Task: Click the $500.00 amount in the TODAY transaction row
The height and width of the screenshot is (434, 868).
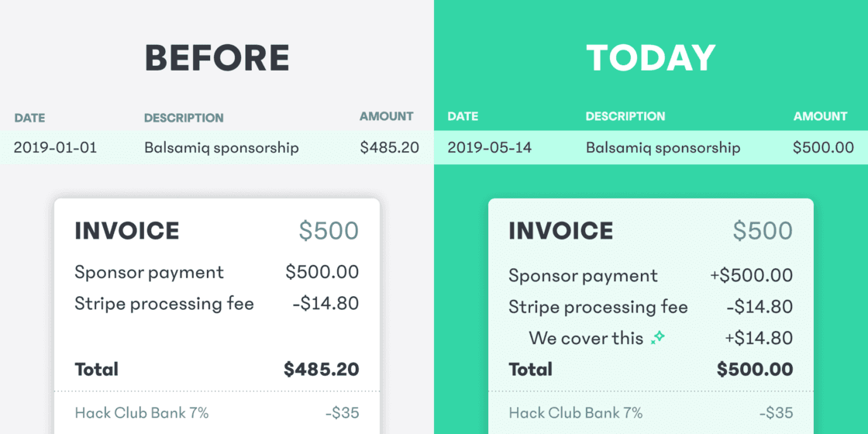Action: 823,147
